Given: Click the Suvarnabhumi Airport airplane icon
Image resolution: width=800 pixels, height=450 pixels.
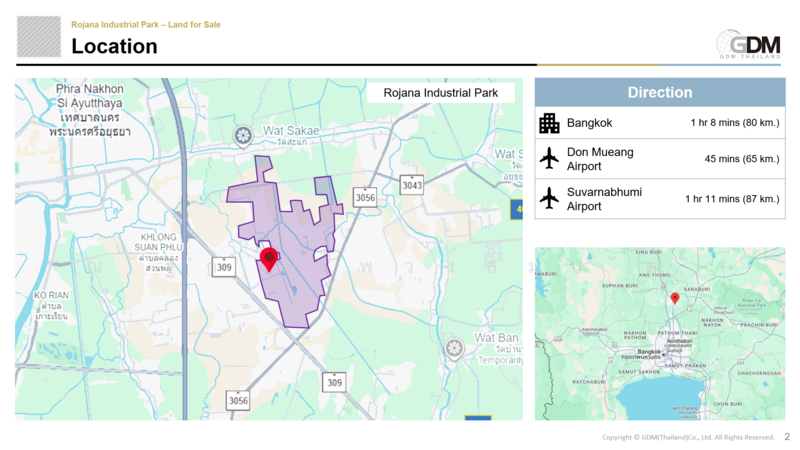Looking at the screenshot, I should 549,198.
